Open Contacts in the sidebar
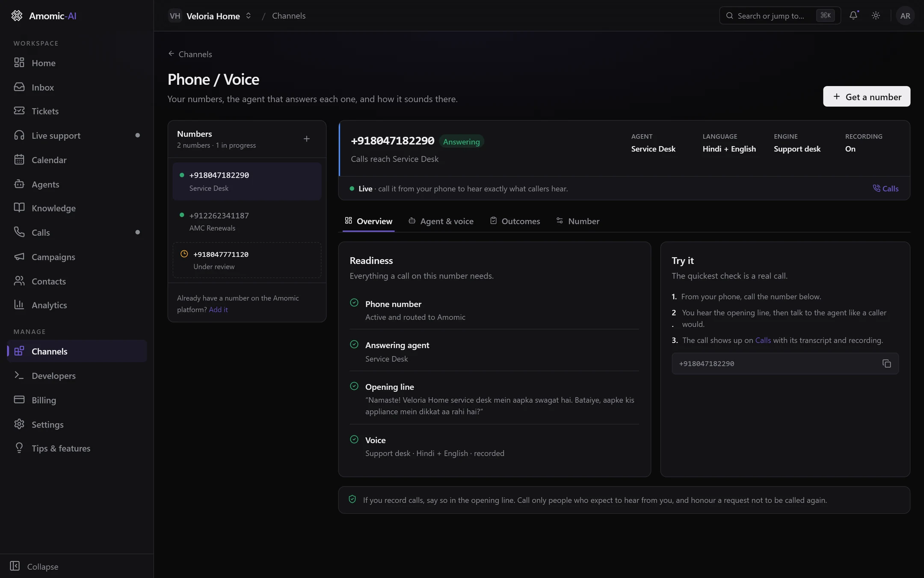The image size is (924, 578). tap(77, 281)
